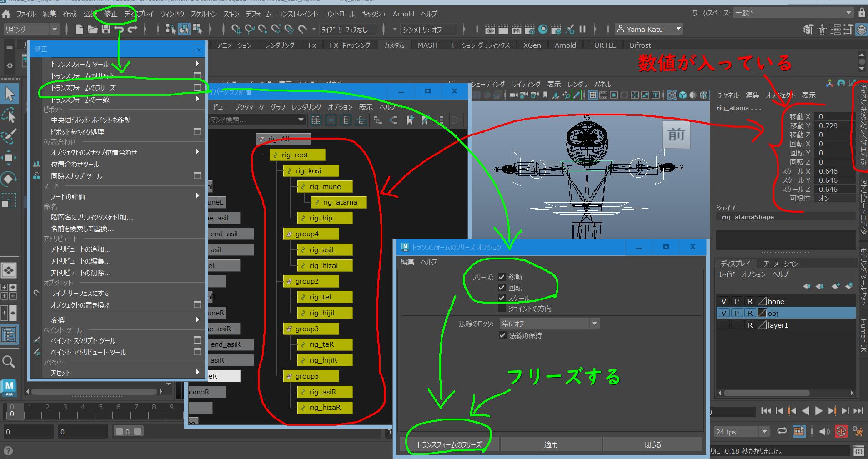This screenshot has height=459, width=868.
Task: Toggle the HumanIK character icon
Action: [822, 30]
